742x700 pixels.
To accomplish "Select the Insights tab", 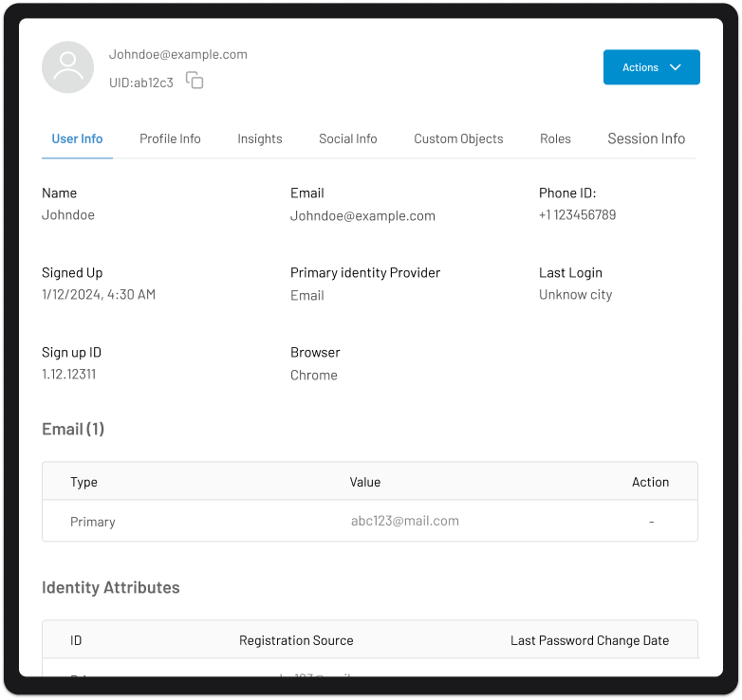I will [x=260, y=138].
